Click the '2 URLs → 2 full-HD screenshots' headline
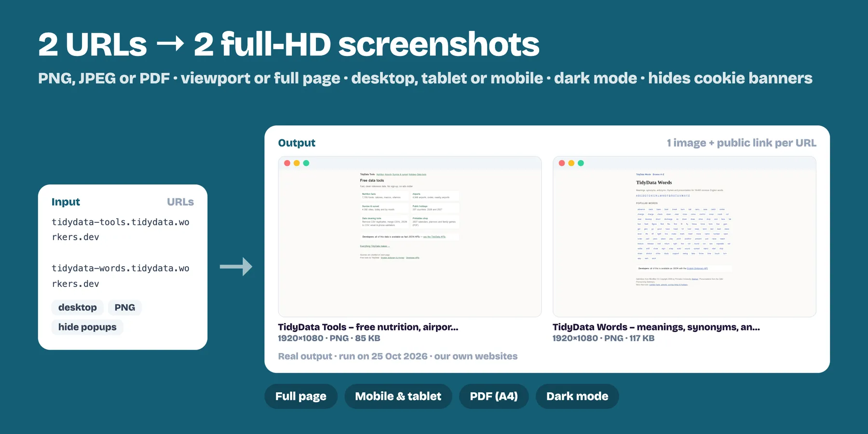Image resolution: width=868 pixels, height=434 pixels. pos(288,44)
